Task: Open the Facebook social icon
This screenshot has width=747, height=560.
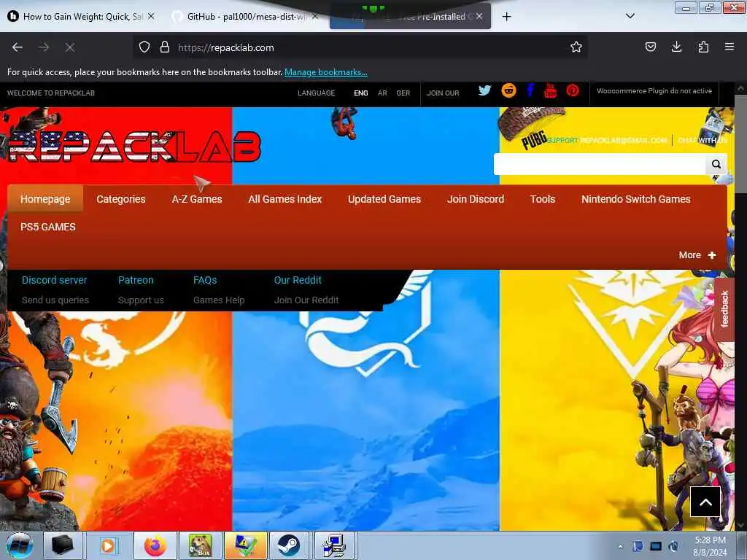Action: pyautogui.click(x=530, y=90)
